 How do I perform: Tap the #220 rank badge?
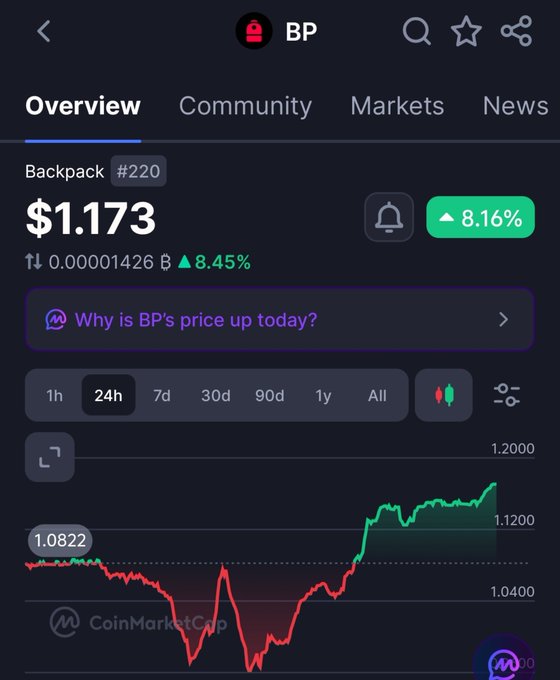138,171
